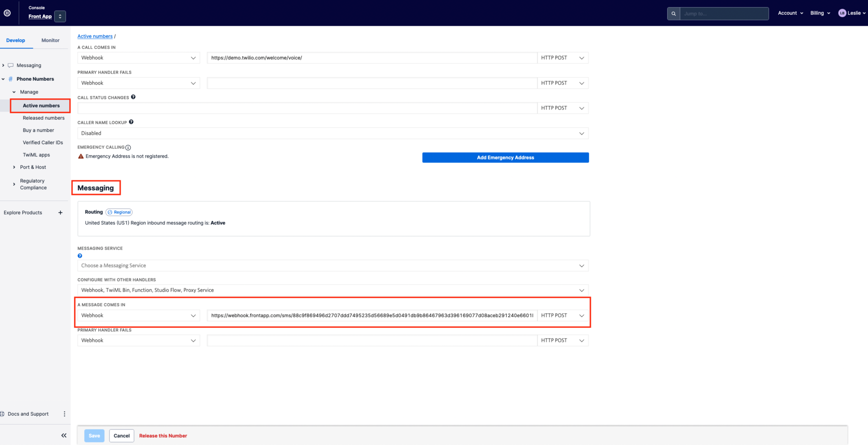Click the message webhook URL field

point(371,316)
